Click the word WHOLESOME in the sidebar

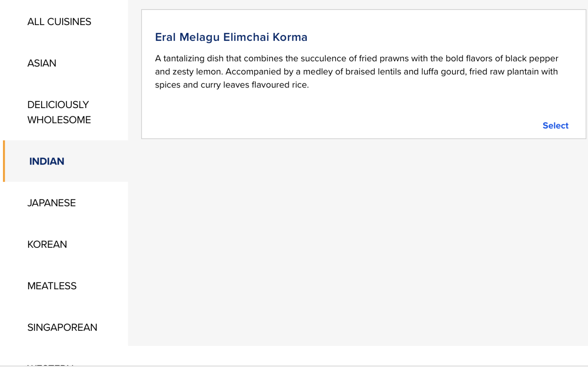pyautogui.click(x=59, y=120)
